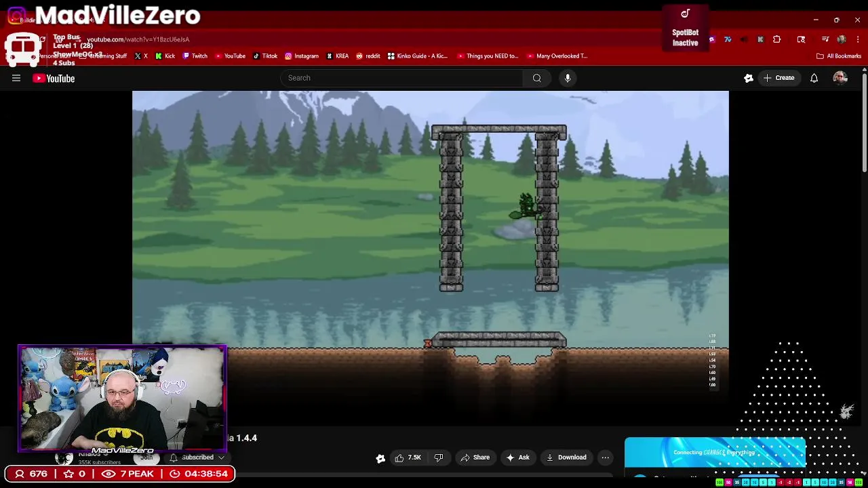Open the Chrome profile avatar

click(x=842, y=39)
